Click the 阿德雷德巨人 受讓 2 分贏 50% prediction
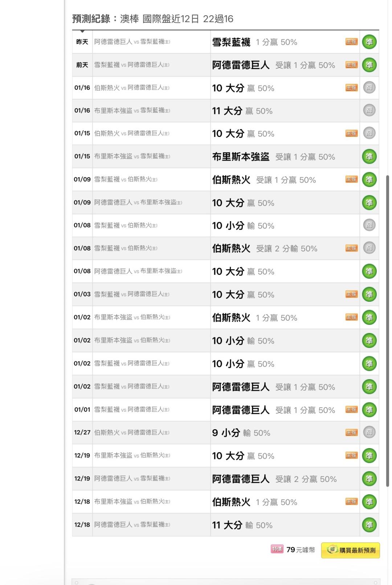 tap(274, 479)
